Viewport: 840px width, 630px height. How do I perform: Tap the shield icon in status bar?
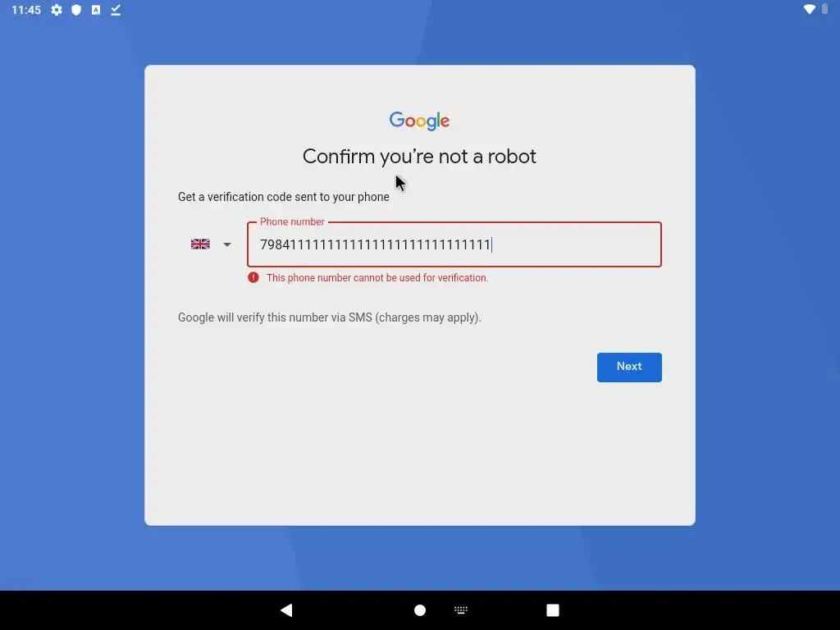coord(76,10)
